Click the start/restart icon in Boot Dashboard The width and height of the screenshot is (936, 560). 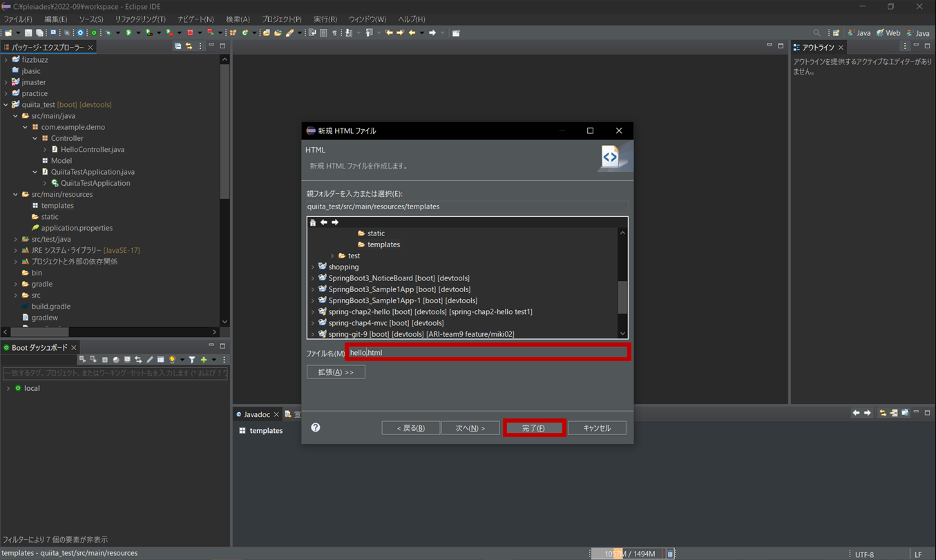(x=82, y=360)
